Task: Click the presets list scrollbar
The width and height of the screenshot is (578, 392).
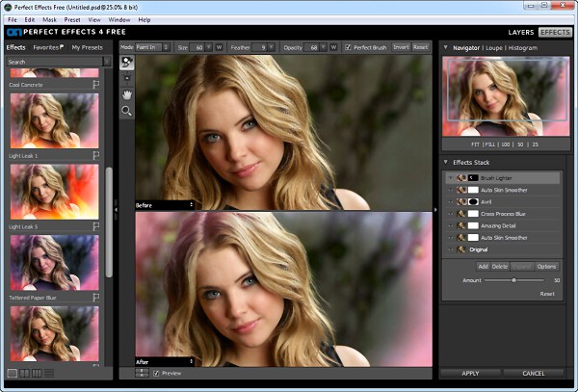Action: click(109, 222)
